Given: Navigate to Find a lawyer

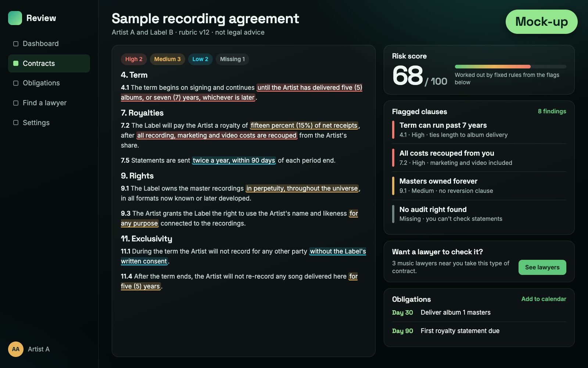Looking at the screenshot, I should pos(49,103).
